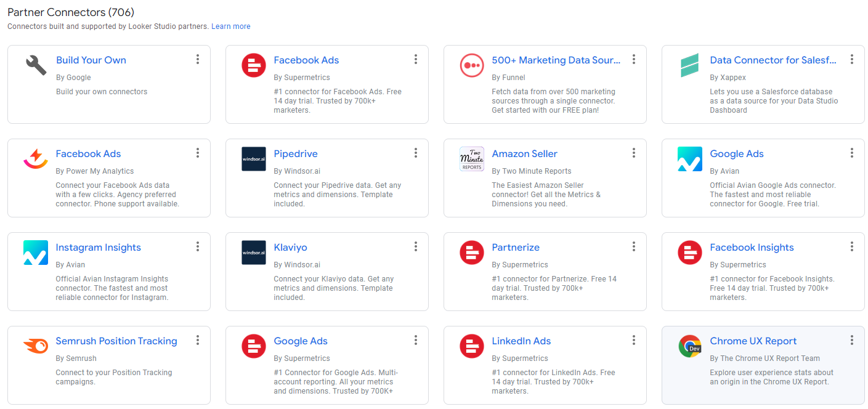Select the Xappex Salesforce connector icon
Image resolution: width=868 pixels, height=409 pixels.
pos(689,65)
